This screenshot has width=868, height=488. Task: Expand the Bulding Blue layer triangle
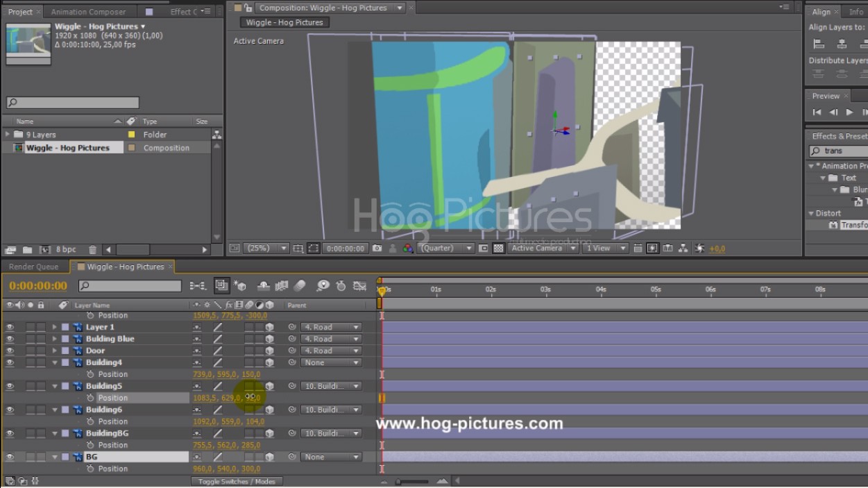tap(55, 339)
